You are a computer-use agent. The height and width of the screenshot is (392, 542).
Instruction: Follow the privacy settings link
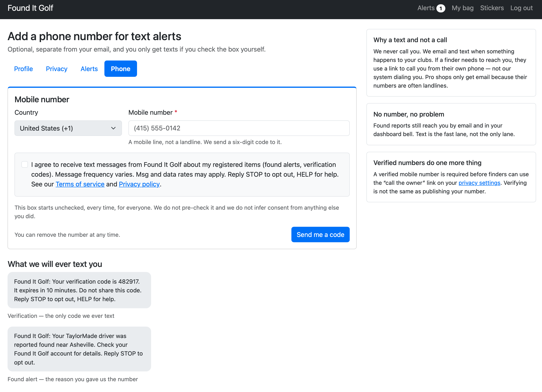[479, 183]
